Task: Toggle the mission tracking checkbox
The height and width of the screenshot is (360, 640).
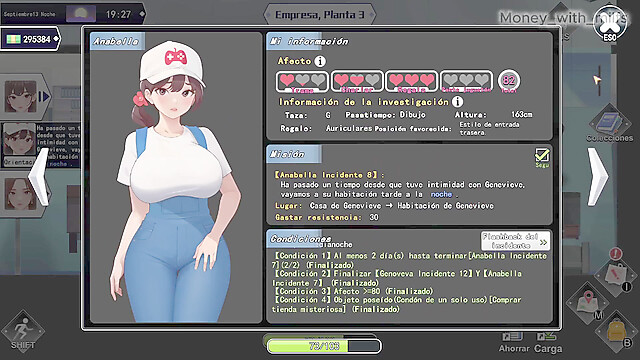Action: click(x=542, y=155)
